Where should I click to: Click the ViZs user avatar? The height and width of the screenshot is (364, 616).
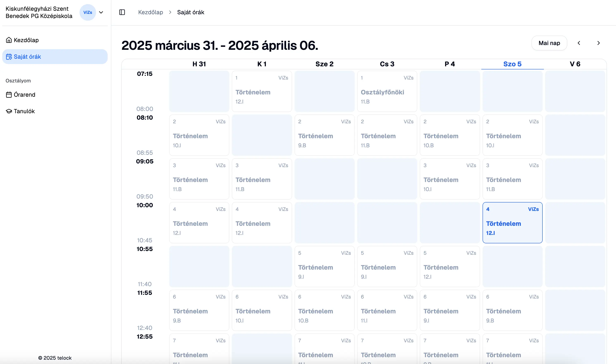click(x=88, y=12)
